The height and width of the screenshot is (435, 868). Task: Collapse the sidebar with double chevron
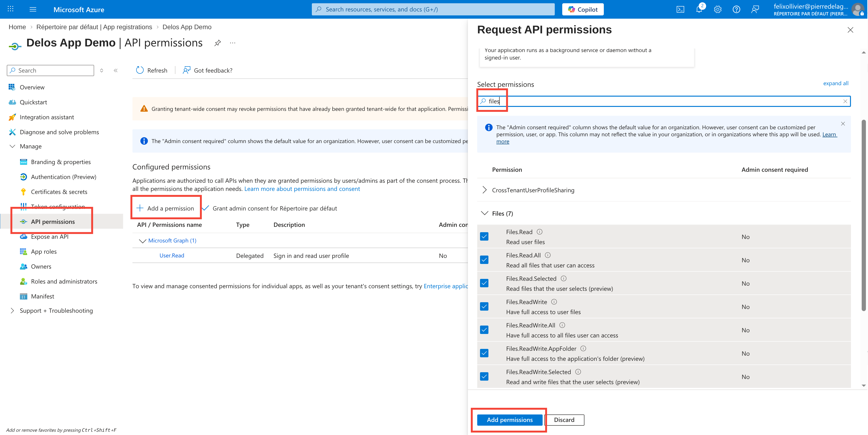point(116,70)
